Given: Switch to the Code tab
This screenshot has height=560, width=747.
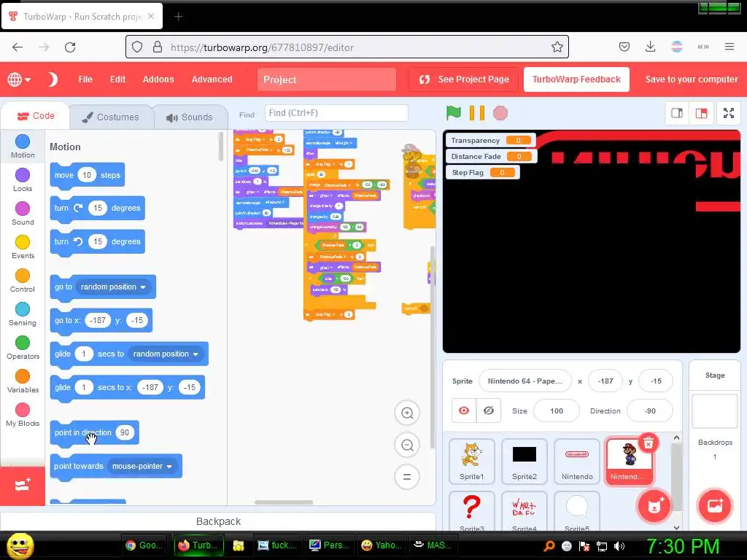Looking at the screenshot, I should click(36, 116).
